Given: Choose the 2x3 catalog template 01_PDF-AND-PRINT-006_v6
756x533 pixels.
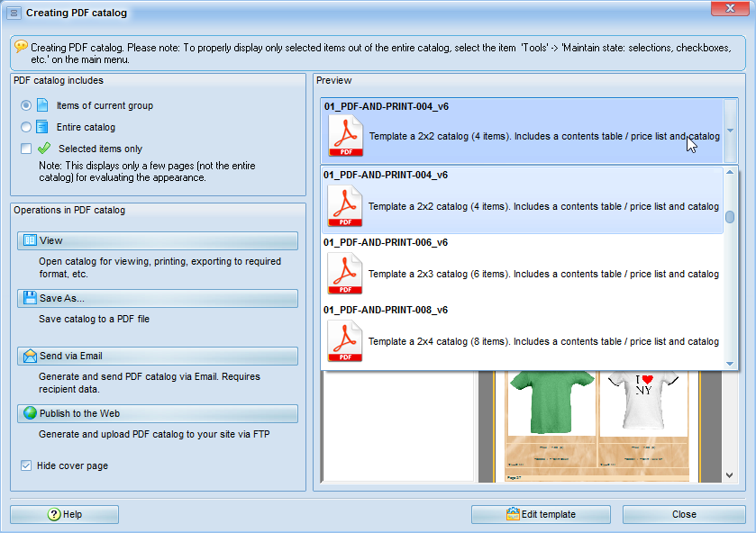Looking at the screenshot, I should 522,267.
